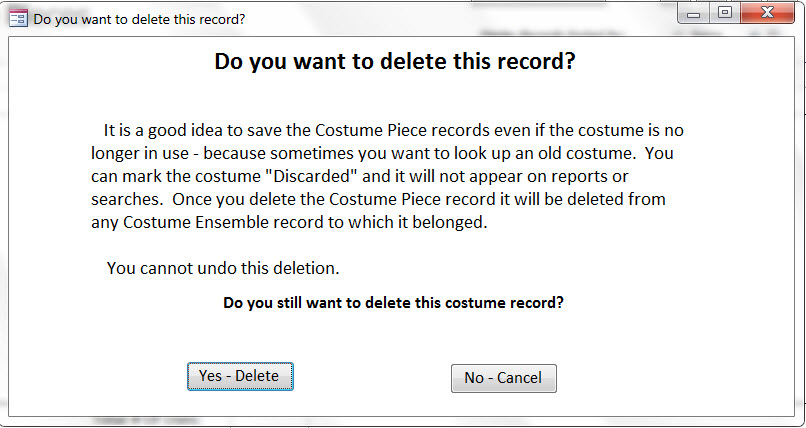Click the first line mentioning "good idea"
This screenshot has height=428, width=806.
[x=393, y=130]
